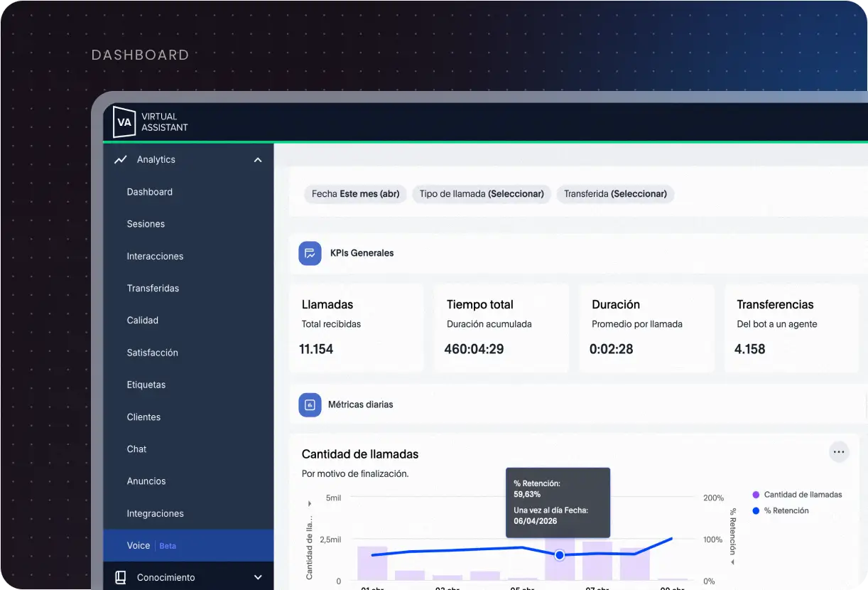Image resolution: width=868 pixels, height=590 pixels.
Task: Open the Fecha Este mes filter
Action: pyautogui.click(x=355, y=194)
